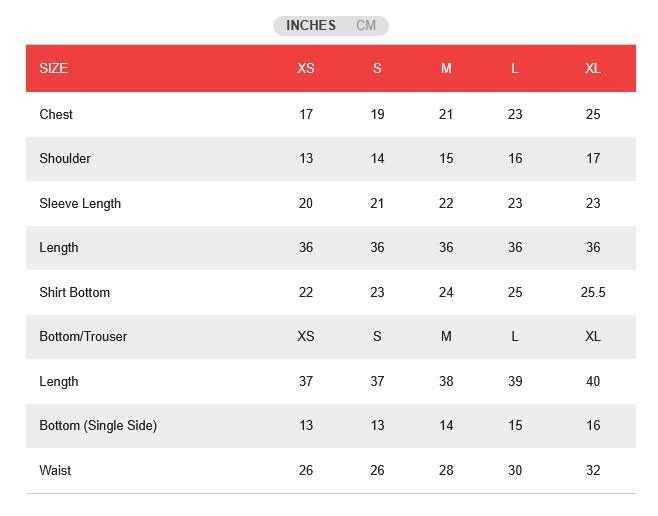
Task: Select the XS column header
Action: [x=306, y=69]
